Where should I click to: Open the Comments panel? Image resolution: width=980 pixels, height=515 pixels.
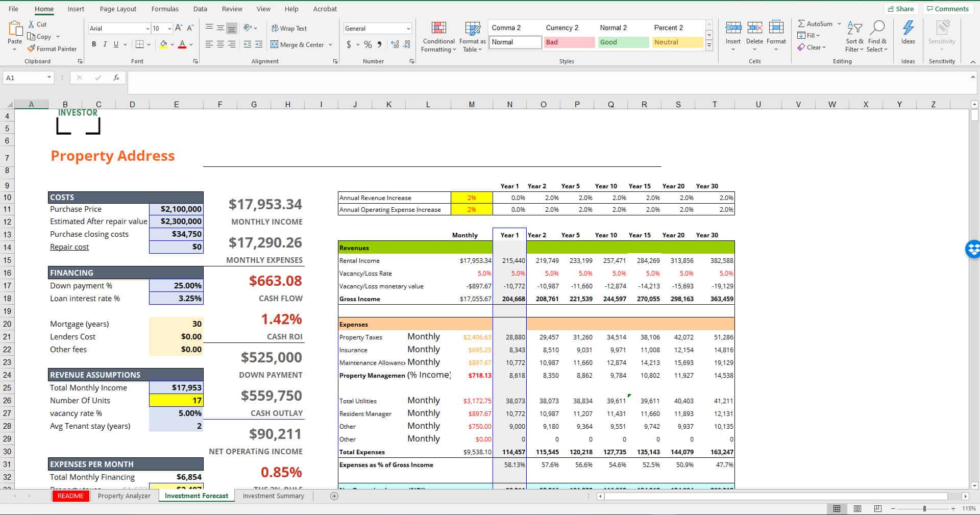[948, 9]
